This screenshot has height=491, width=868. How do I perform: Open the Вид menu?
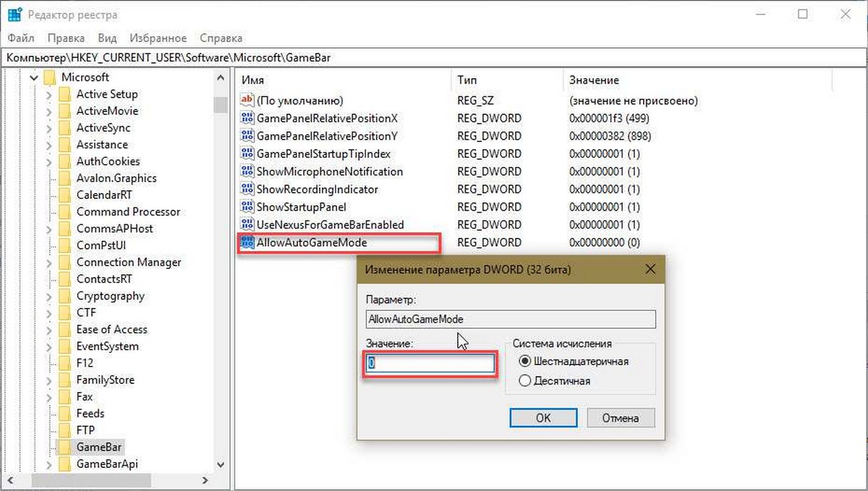tap(107, 38)
